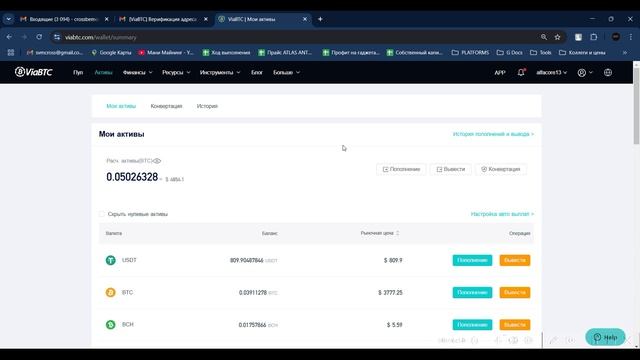Click the page vertical scrollbar
Viewport: 640px width, 360px height.
(636, 106)
